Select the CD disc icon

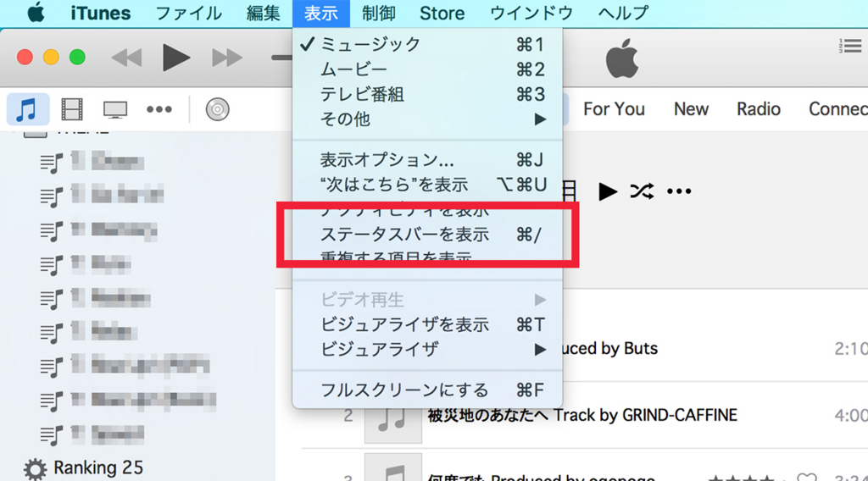218,109
